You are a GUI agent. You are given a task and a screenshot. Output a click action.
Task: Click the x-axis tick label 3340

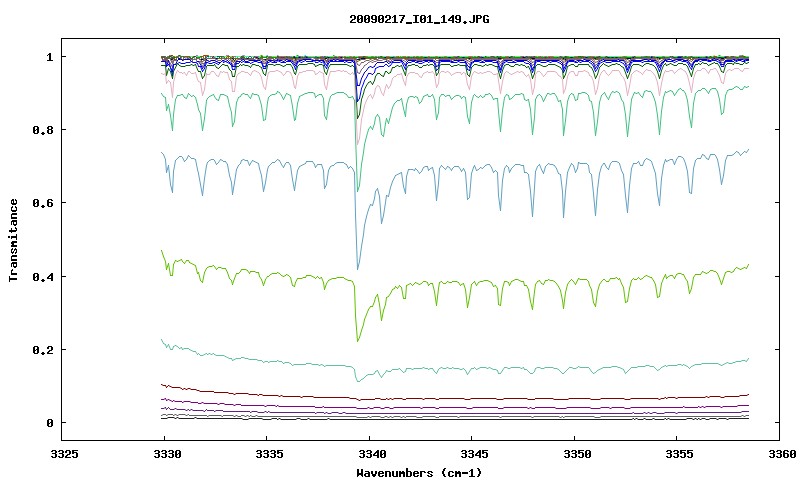(372, 454)
